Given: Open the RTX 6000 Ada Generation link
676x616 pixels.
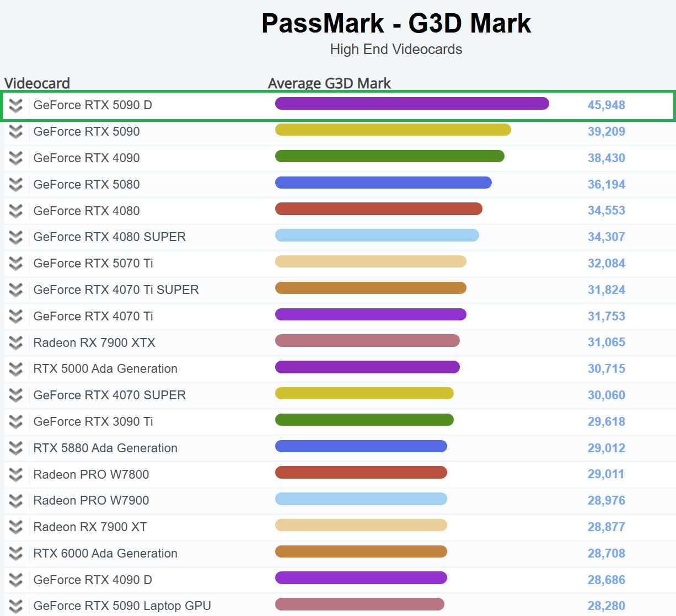Looking at the screenshot, I should (105, 553).
